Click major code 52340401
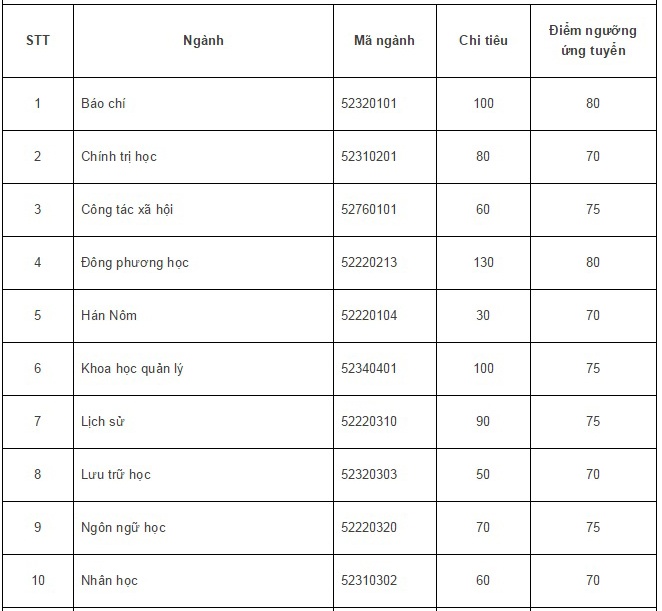The image size is (662, 611). pos(369,369)
